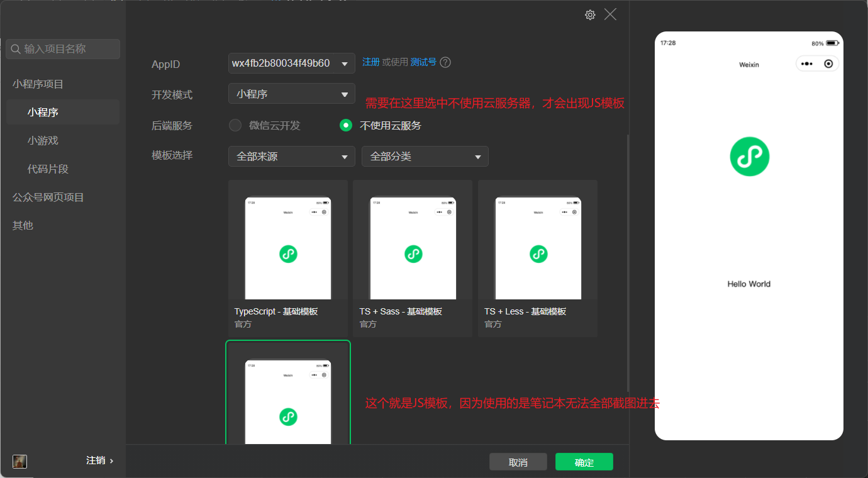This screenshot has width=868, height=478.
Task: Select 小程序项目 category
Action: 38,84
